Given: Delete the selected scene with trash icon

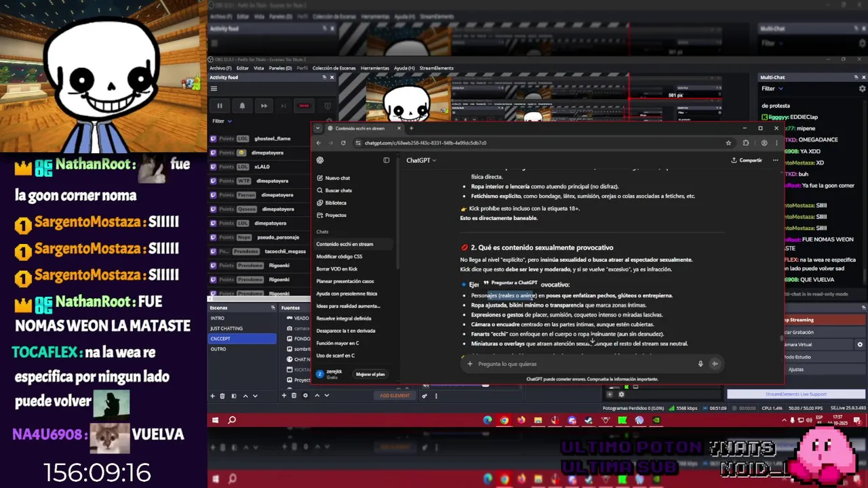Looking at the screenshot, I should point(223,396).
